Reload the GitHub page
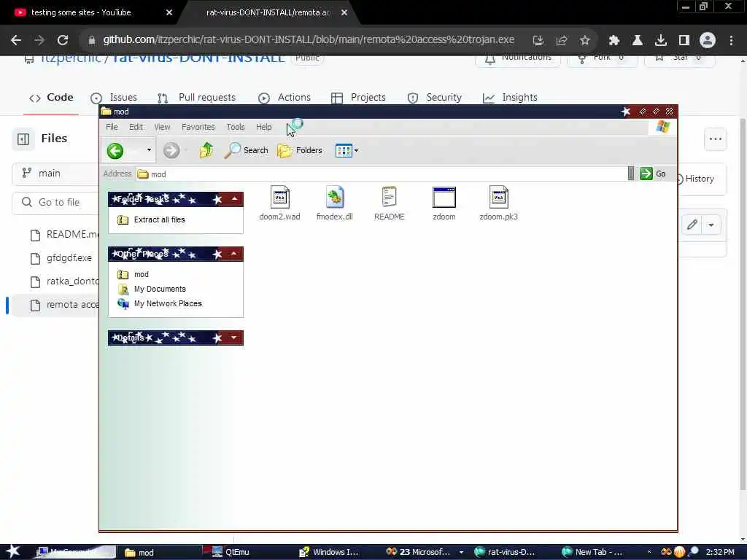The width and height of the screenshot is (747, 560). click(63, 40)
